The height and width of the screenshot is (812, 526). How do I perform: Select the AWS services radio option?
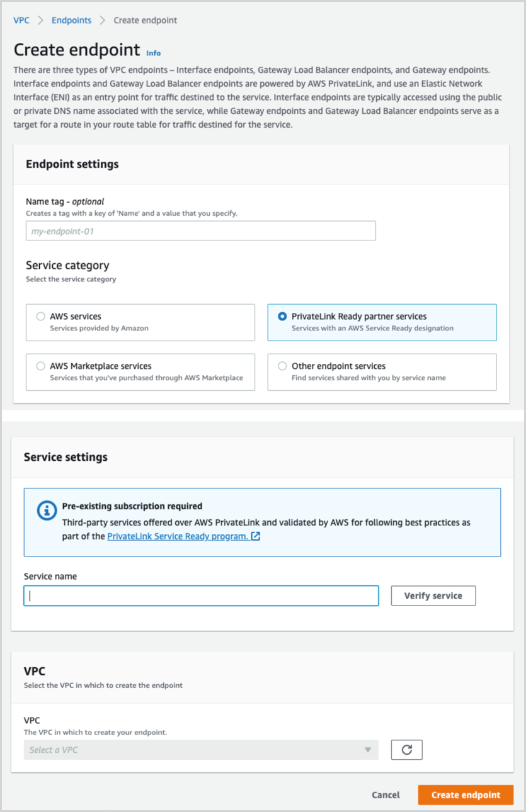point(41,317)
